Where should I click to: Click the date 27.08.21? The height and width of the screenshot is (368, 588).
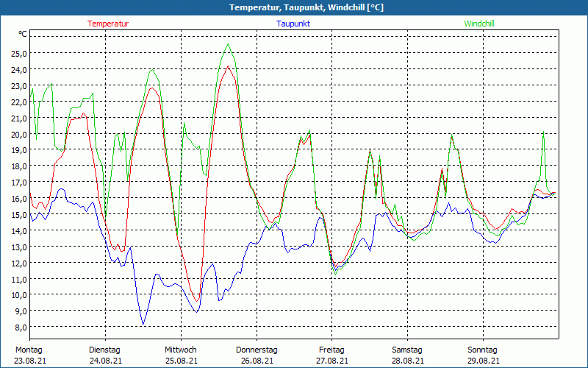click(332, 361)
